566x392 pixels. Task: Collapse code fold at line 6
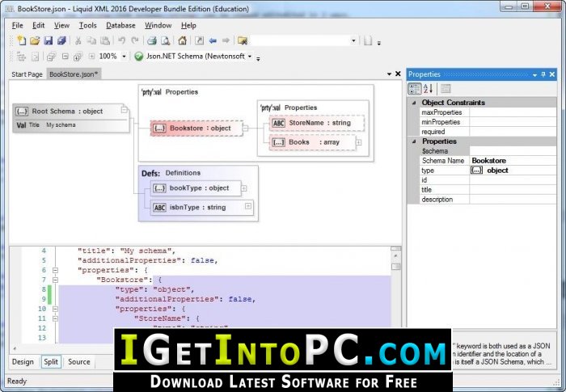point(55,270)
